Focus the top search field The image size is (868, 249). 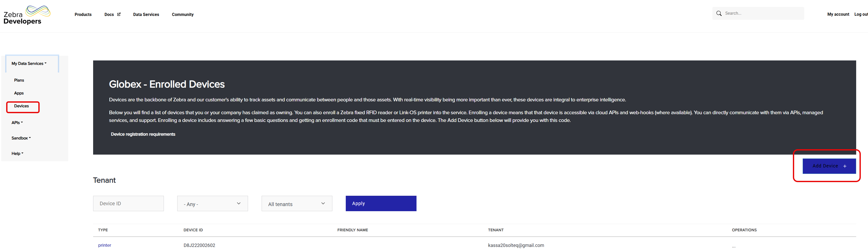[762, 13]
